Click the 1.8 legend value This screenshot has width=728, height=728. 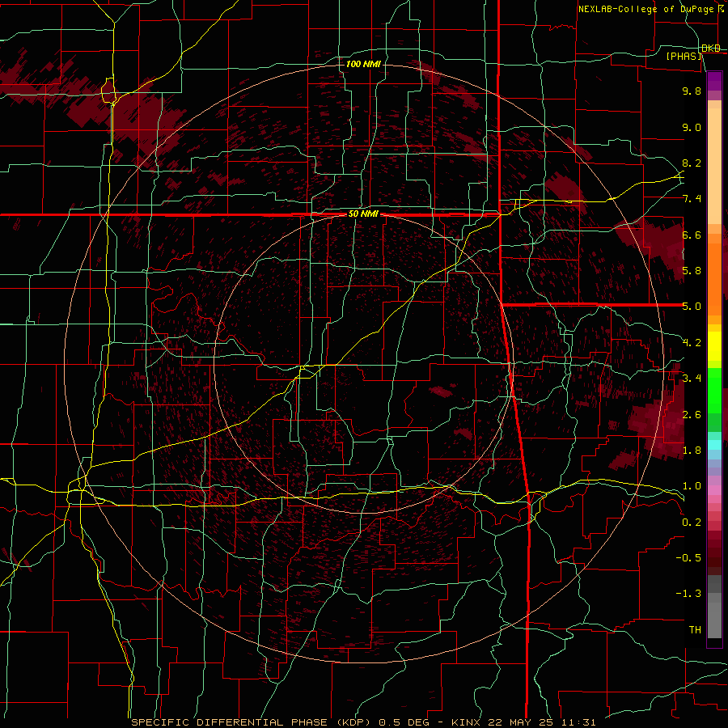tap(692, 451)
